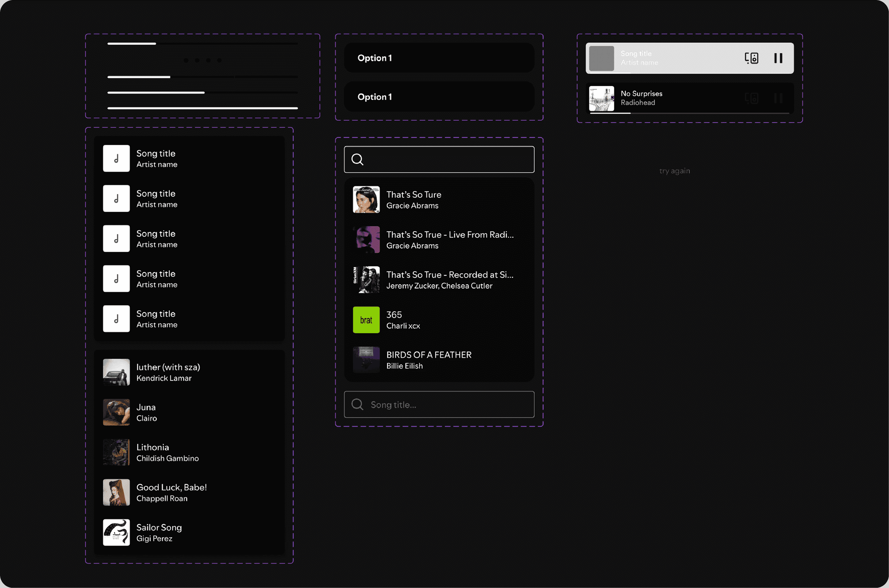This screenshot has height=588, width=889.
Task: Click the Sailor Song album cover
Action: pos(116,532)
